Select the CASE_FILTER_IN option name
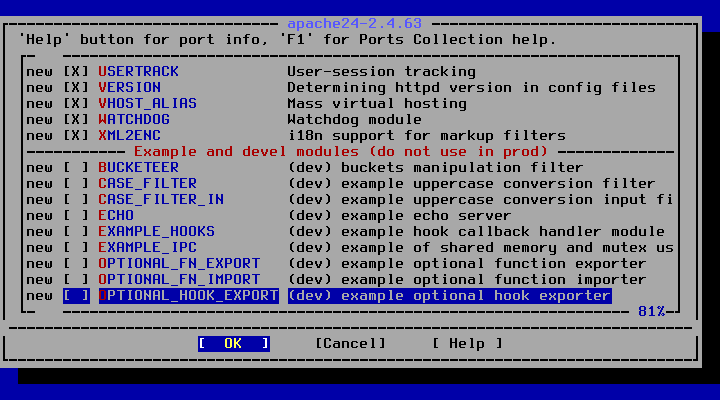Viewport: 720px width, 400px height. coord(161,200)
